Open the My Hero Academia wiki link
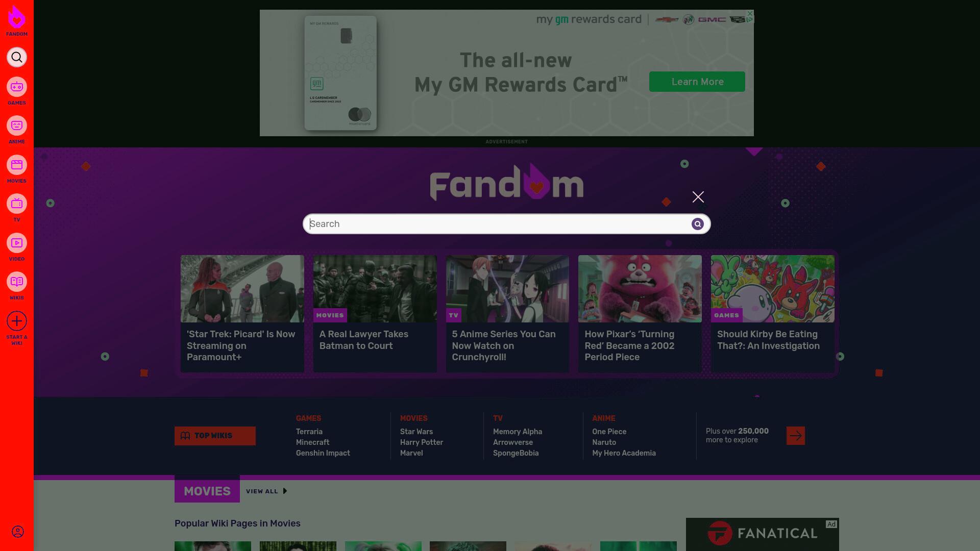The width and height of the screenshot is (980, 551). (x=624, y=453)
